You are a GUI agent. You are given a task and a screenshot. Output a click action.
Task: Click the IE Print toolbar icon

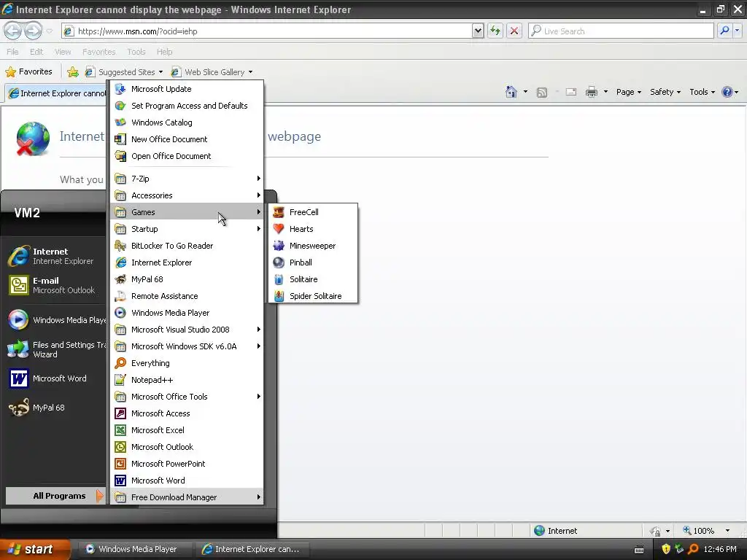point(591,92)
